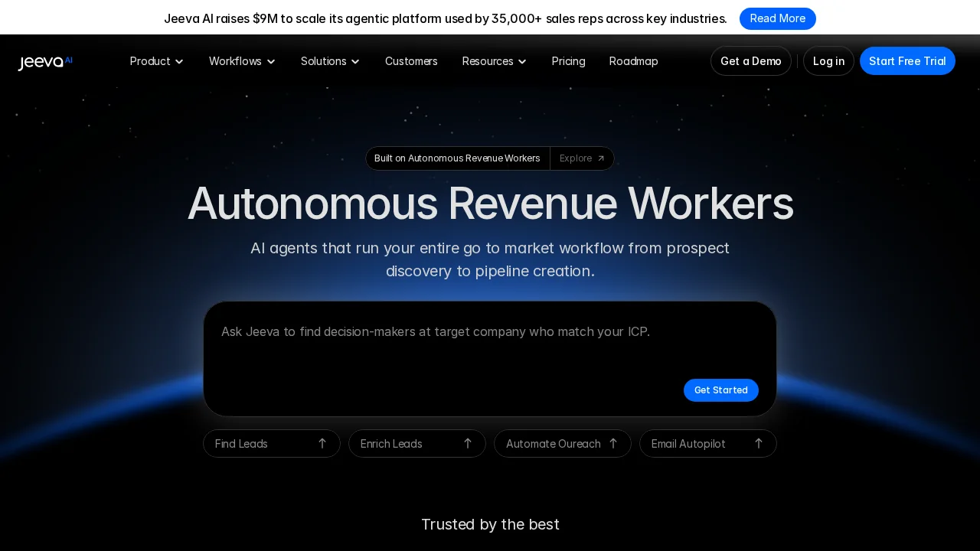The width and height of the screenshot is (980, 551).
Task: Expand the Workflows dropdown menu
Action: [x=242, y=61]
